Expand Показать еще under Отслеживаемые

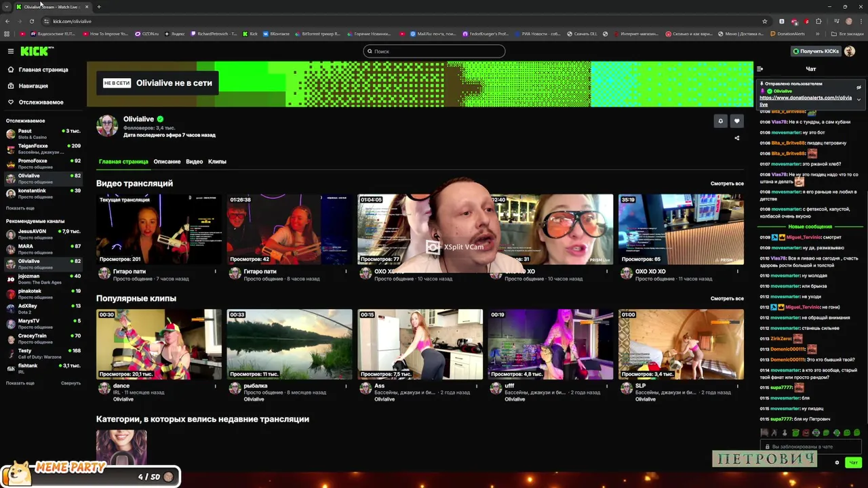click(x=20, y=208)
